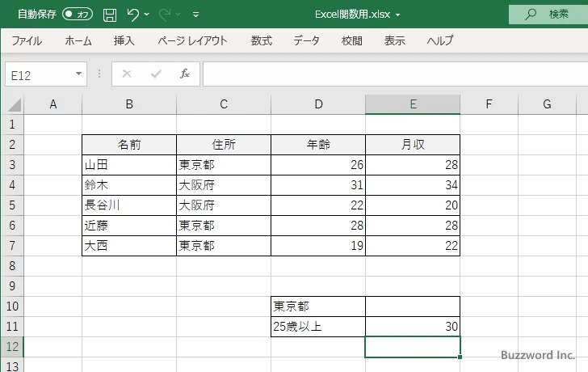
Task: Select empty cell E10 beside 東京都 label
Action: point(413,306)
